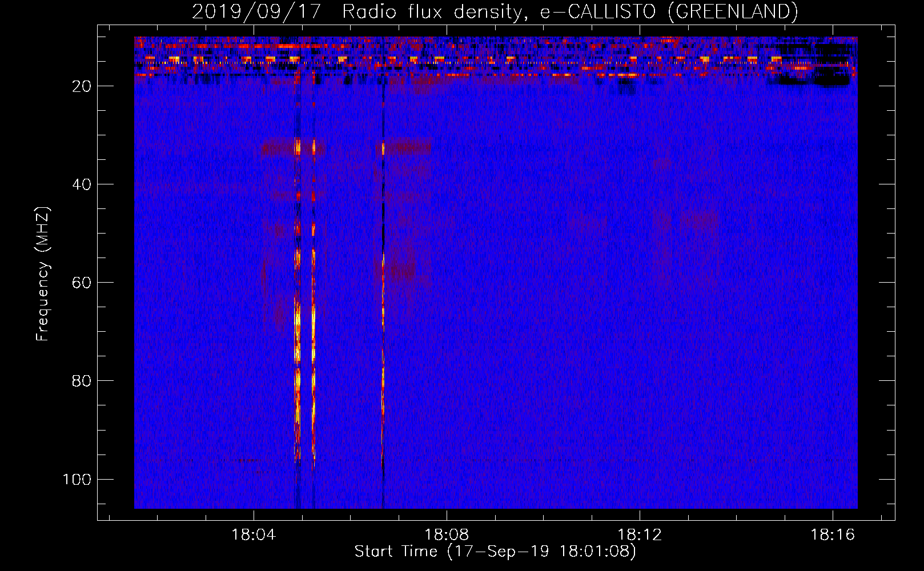Click the 'Frequency (MHZ)' y-axis label
Screen dimensions: 924x571
43,274
